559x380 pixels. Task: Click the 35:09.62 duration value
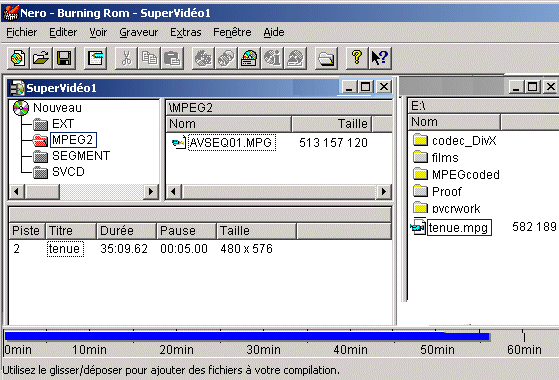pos(124,249)
